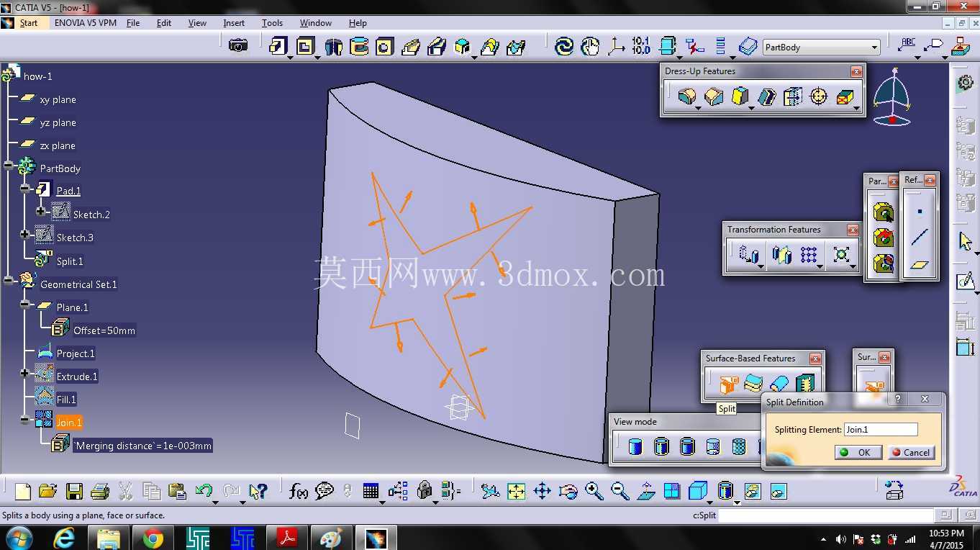Open Google Chrome from the taskbar

(153, 538)
